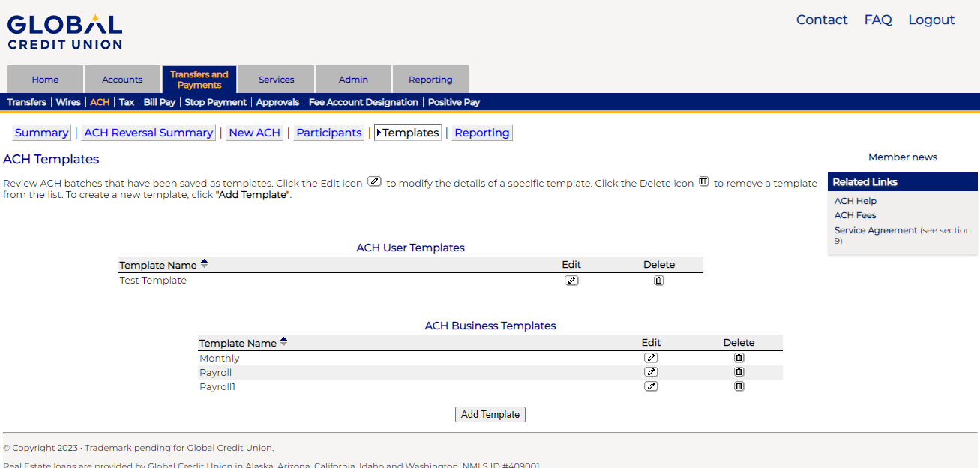
Task: Log out using the Logout link
Action: (931, 20)
